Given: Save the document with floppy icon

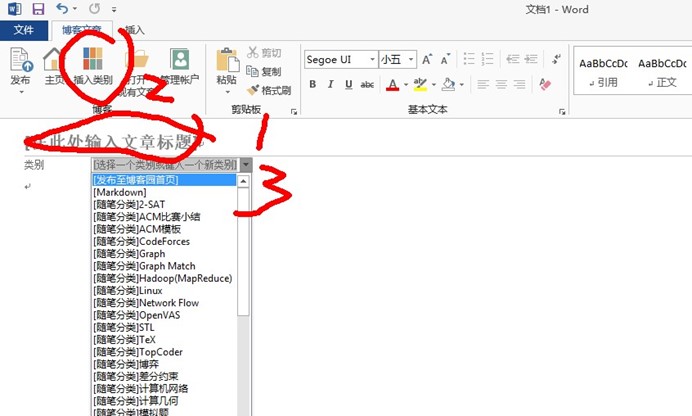Looking at the screenshot, I should (38, 9).
